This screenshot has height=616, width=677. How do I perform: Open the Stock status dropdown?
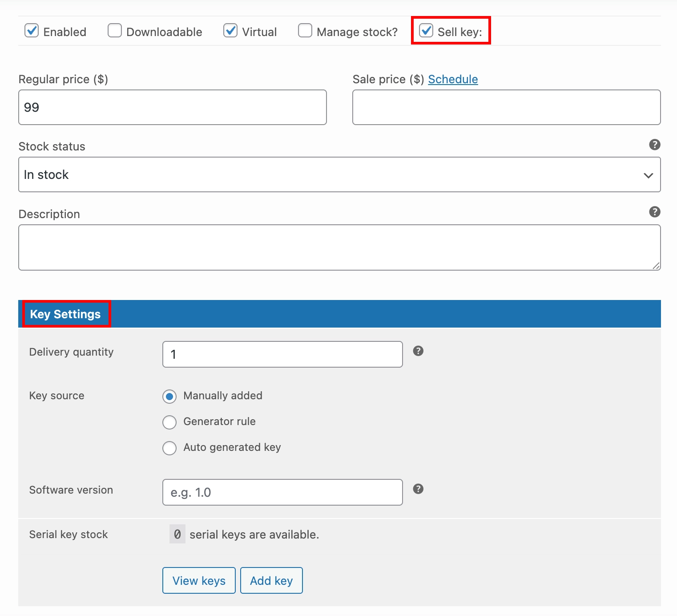click(x=339, y=174)
